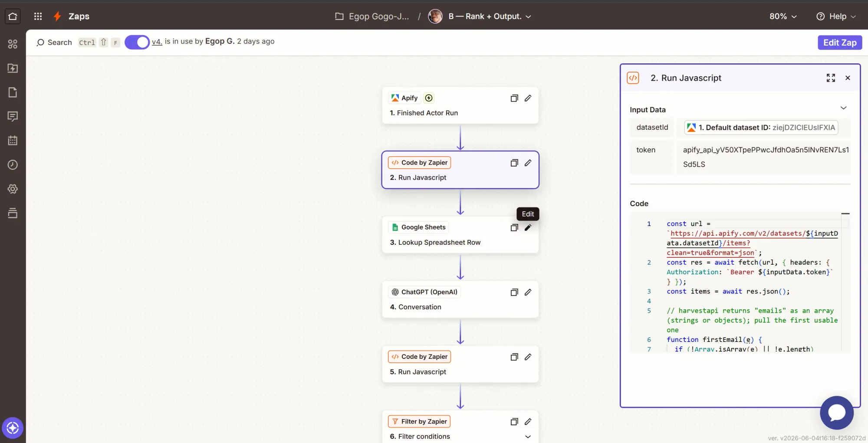This screenshot has width=868, height=443.
Task: Open the gear icon in the sidebar
Action: coord(13,189)
